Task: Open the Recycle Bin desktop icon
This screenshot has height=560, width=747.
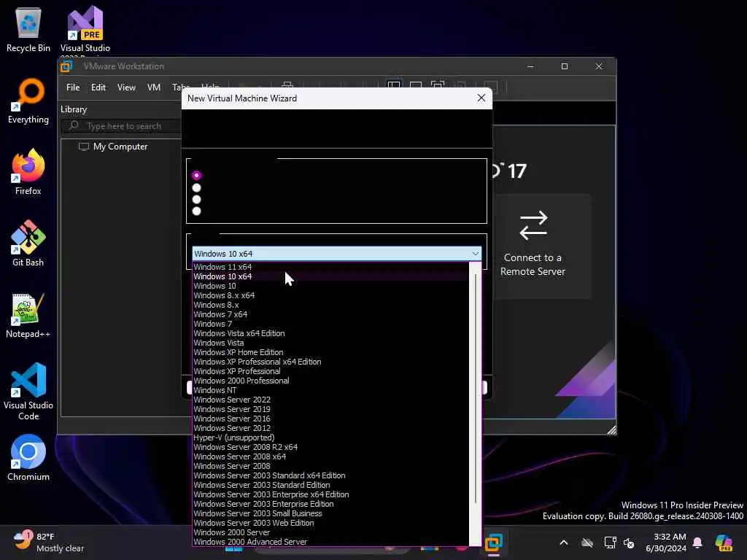Action: [28, 29]
